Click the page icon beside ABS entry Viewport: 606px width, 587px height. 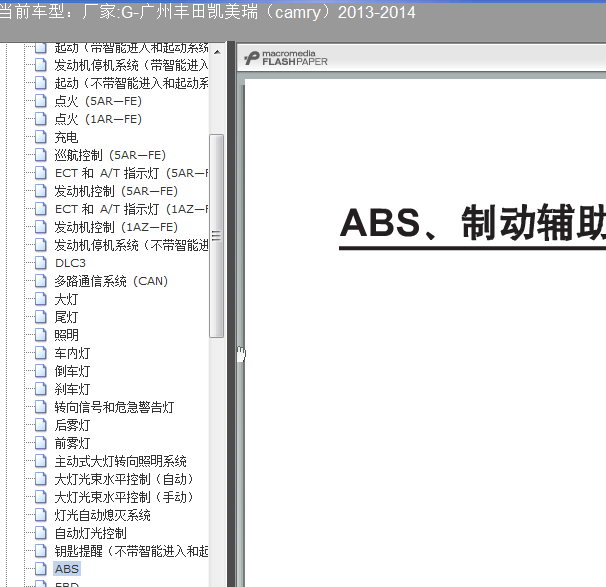click(41, 569)
